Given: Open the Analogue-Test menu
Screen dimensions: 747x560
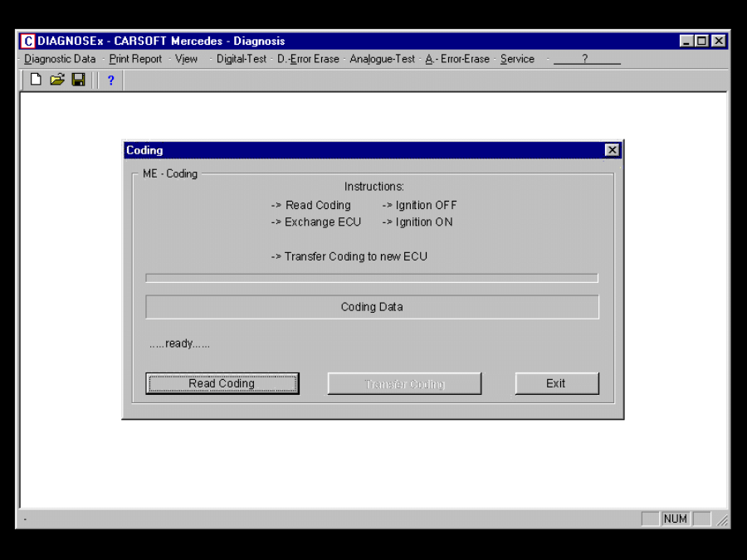Looking at the screenshot, I should (x=382, y=59).
